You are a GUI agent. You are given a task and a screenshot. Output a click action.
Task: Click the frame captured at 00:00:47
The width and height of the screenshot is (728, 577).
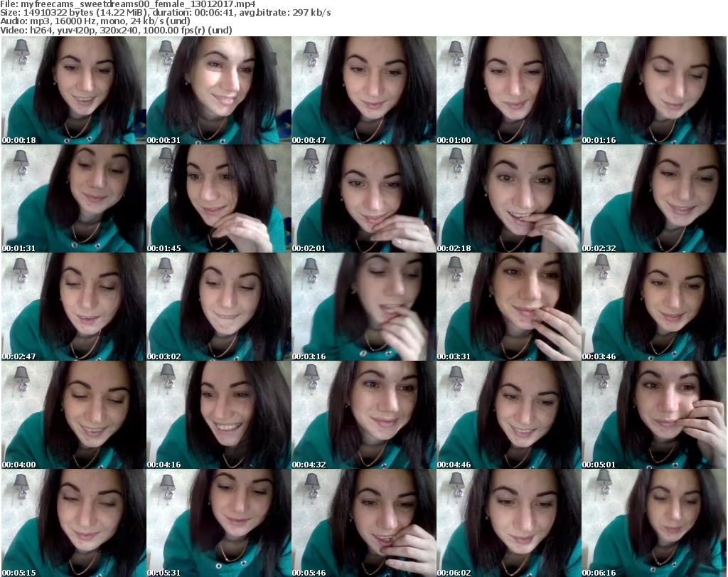tap(364, 90)
